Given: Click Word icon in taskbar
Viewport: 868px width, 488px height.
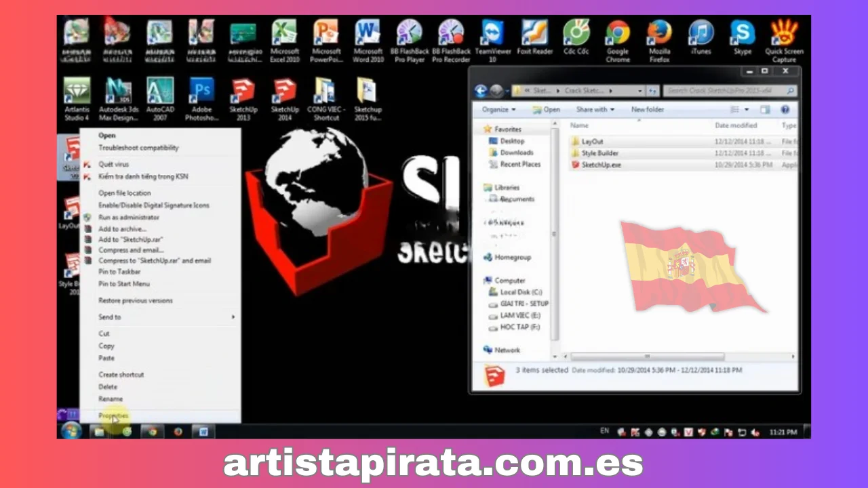Looking at the screenshot, I should 203,431.
